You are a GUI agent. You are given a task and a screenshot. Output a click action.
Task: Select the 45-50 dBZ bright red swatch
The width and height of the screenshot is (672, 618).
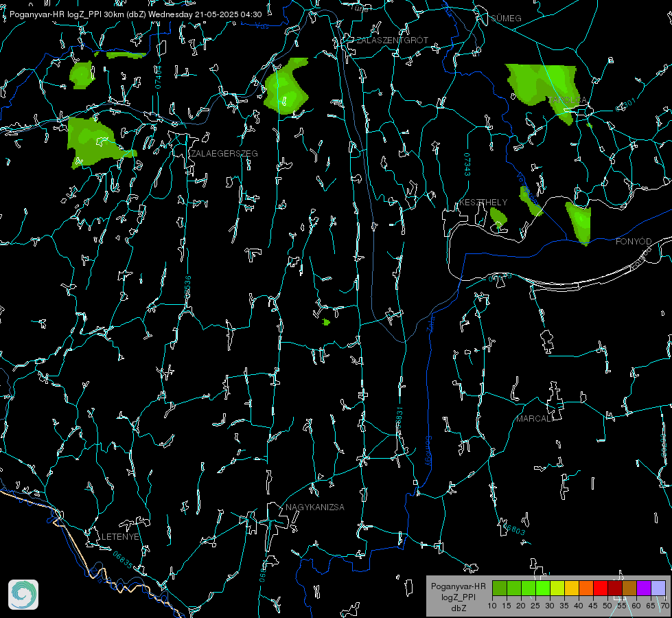click(x=601, y=588)
